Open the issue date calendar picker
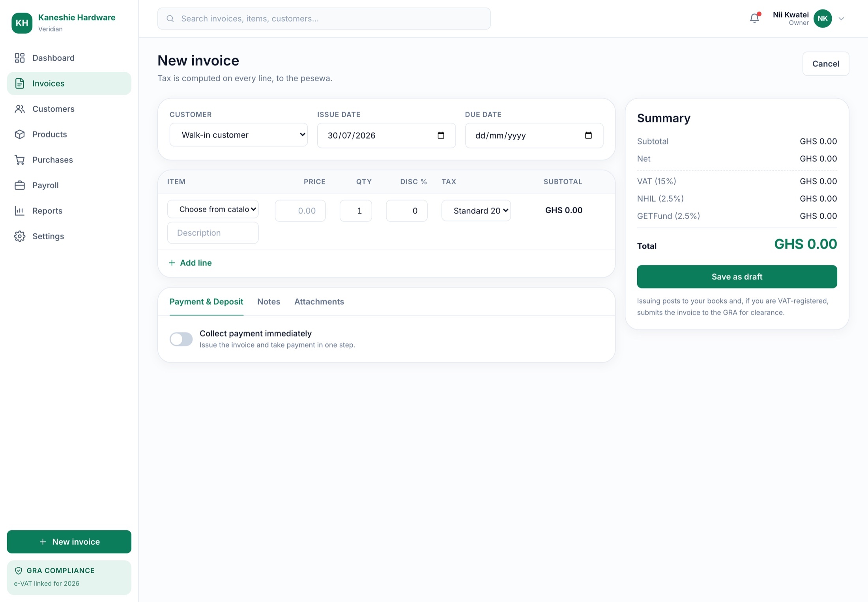Screen dimensions: 868x602 (x=441, y=135)
